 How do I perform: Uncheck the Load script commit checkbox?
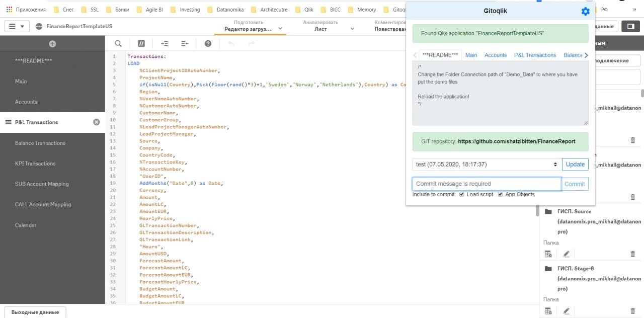461,194
